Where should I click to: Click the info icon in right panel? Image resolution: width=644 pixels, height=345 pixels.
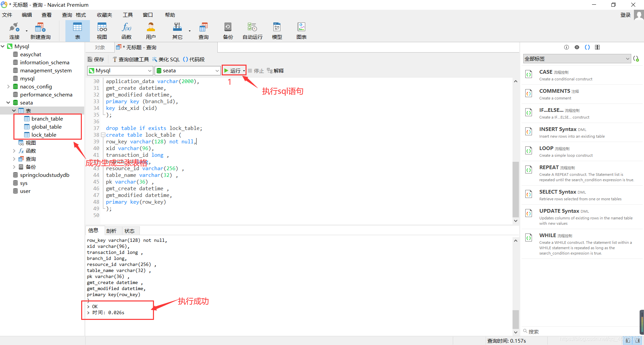pyautogui.click(x=567, y=47)
